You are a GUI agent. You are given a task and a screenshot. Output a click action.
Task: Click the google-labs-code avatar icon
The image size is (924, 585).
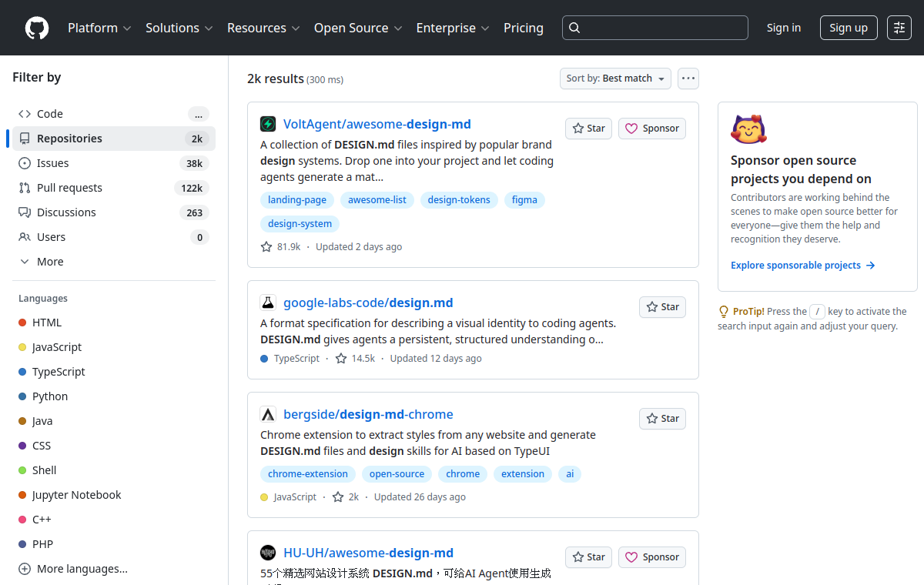(268, 303)
